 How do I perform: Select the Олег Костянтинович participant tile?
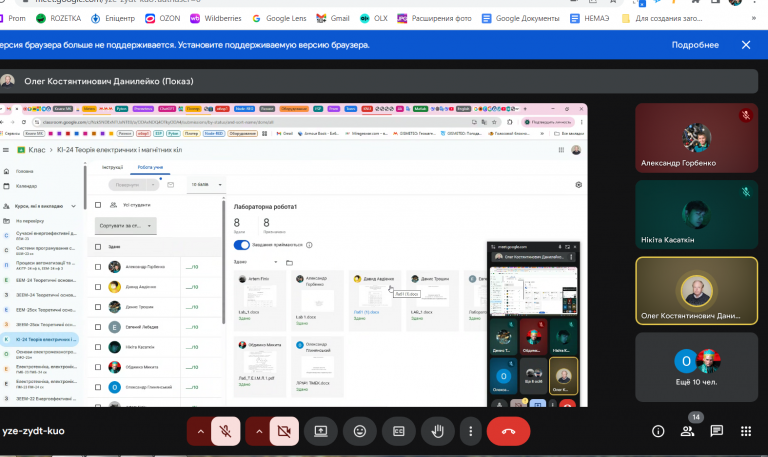(696, 291)
